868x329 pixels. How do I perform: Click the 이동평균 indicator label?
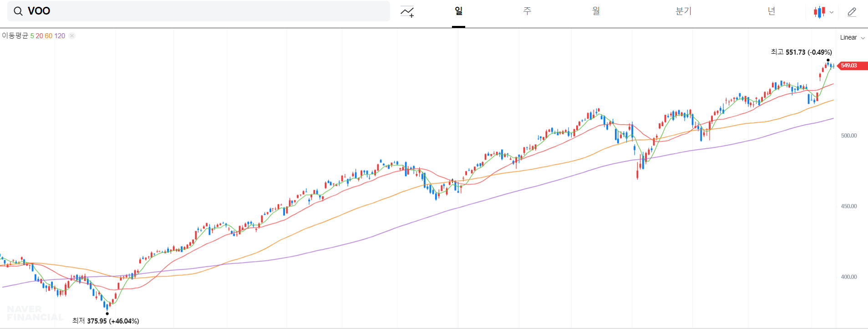click(15, 35)
